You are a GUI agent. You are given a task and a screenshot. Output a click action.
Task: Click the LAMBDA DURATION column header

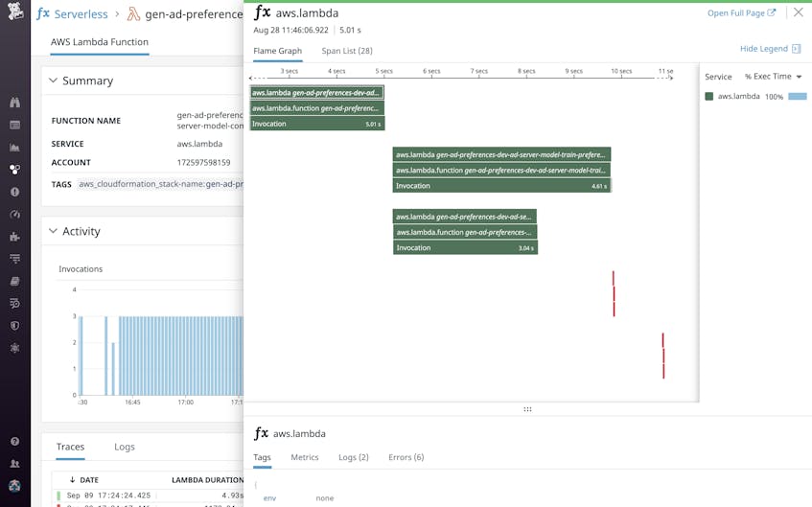pyautogui.click(x=207, y=480)
